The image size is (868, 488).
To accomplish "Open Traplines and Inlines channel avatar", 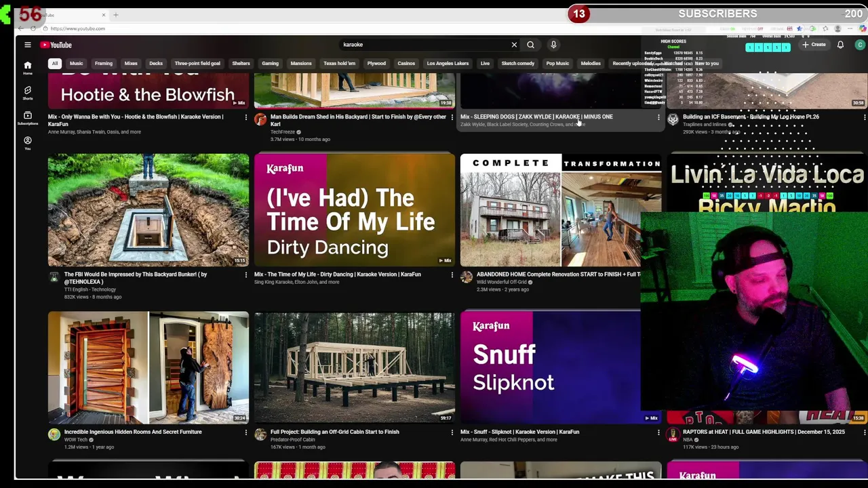I will point(673,120).
